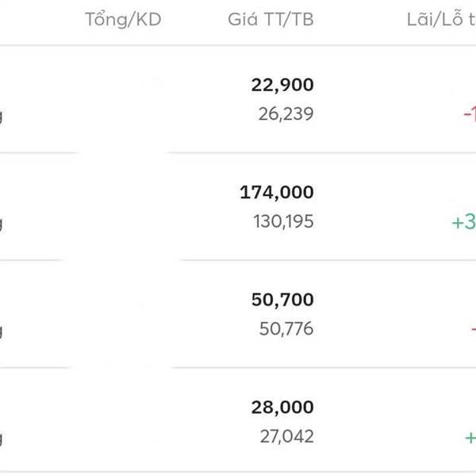Click the truncated left text in 26,239 row
The image size is (476, 476).
(x=2, y=116)
